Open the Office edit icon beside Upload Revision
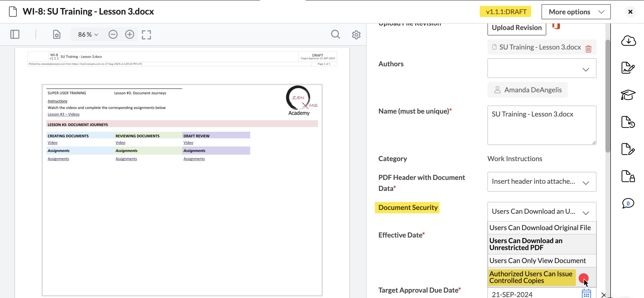Image resolution: width=644 pixels, height=298 pixels. pos(556,26)
